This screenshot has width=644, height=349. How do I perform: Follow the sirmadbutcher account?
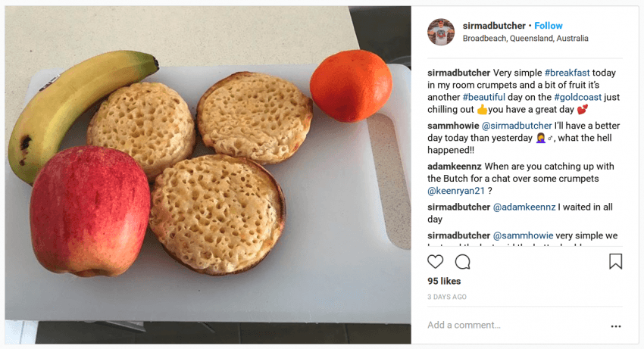click(549, 26)
